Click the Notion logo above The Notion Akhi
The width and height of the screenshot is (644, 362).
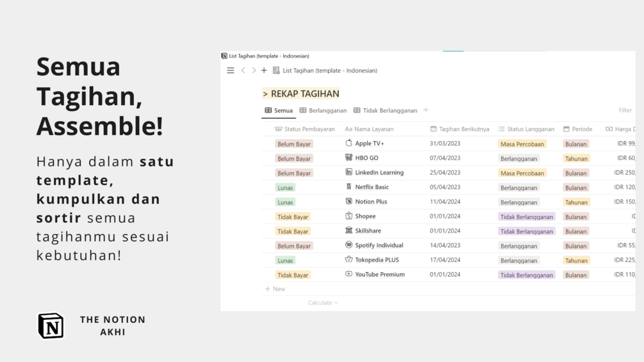51,326
